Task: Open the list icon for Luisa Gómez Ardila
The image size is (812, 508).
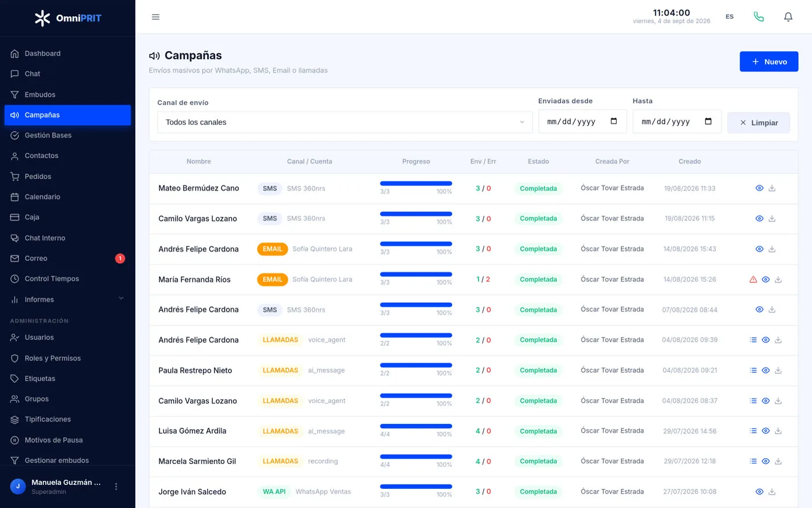Action: click(753, 431)
